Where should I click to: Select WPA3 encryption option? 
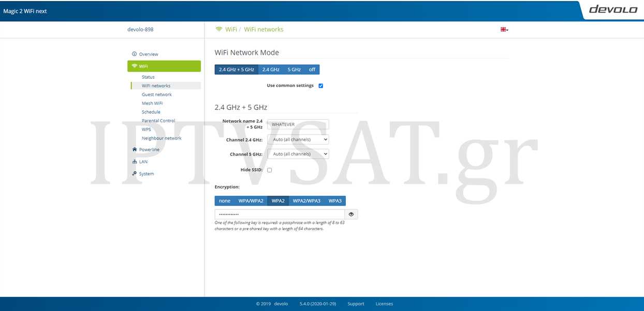coord(335,201)
